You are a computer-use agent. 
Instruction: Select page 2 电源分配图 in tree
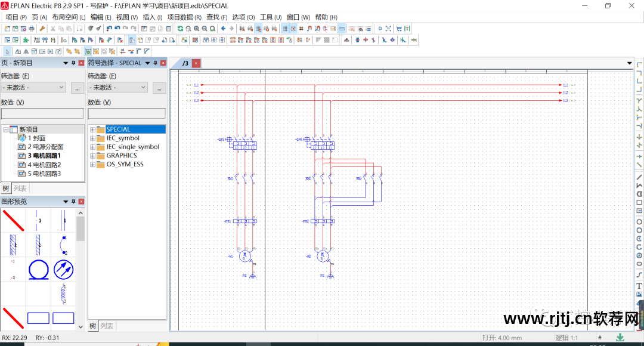(x=45, y=147)
